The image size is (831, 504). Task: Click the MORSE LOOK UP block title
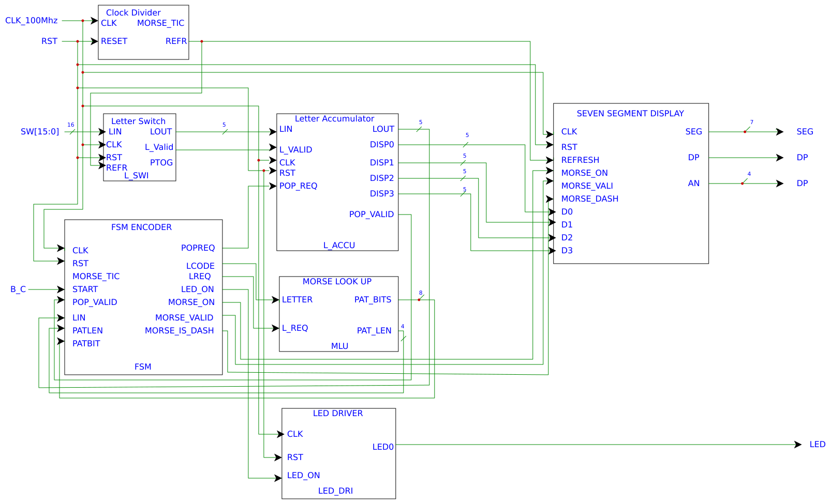(337, 282)
